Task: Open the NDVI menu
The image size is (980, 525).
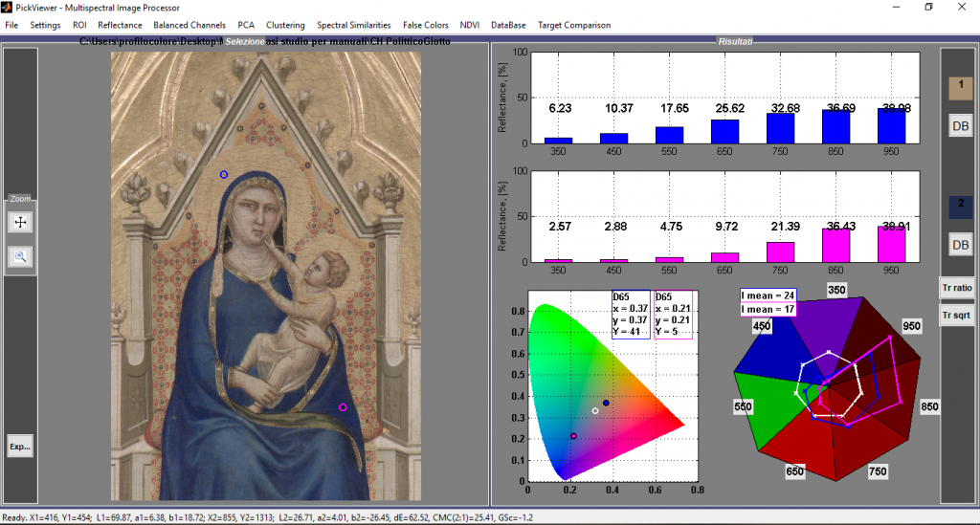Action: coord(469,25)
